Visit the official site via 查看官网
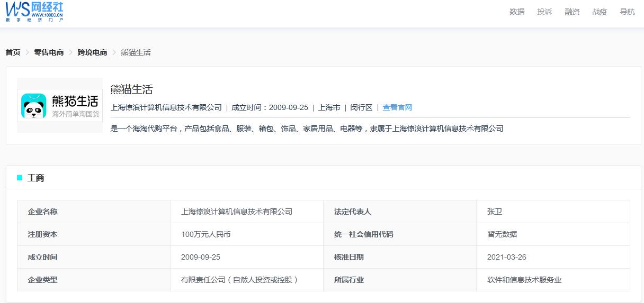644x303 pixels. coord(397,107)
